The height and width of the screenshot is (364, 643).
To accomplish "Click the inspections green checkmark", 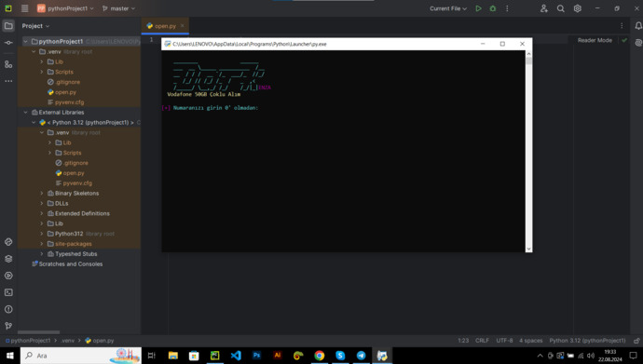I will click(624, 40).
